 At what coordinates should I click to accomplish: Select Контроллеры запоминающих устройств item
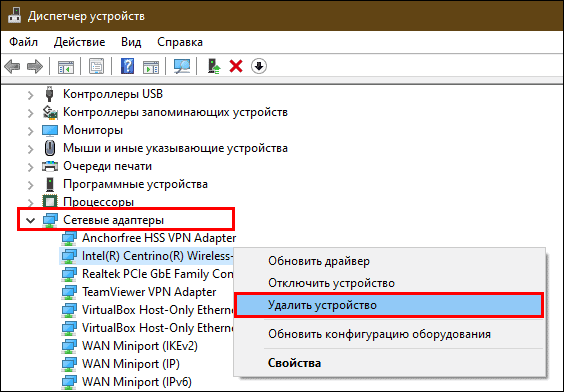[175, 112]
